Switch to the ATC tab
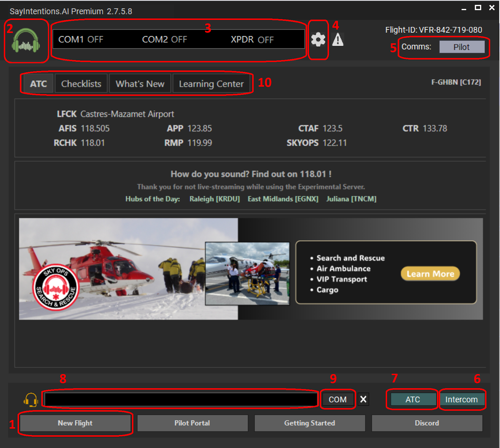This screenshot has height=448, width=500. (38, 84)
